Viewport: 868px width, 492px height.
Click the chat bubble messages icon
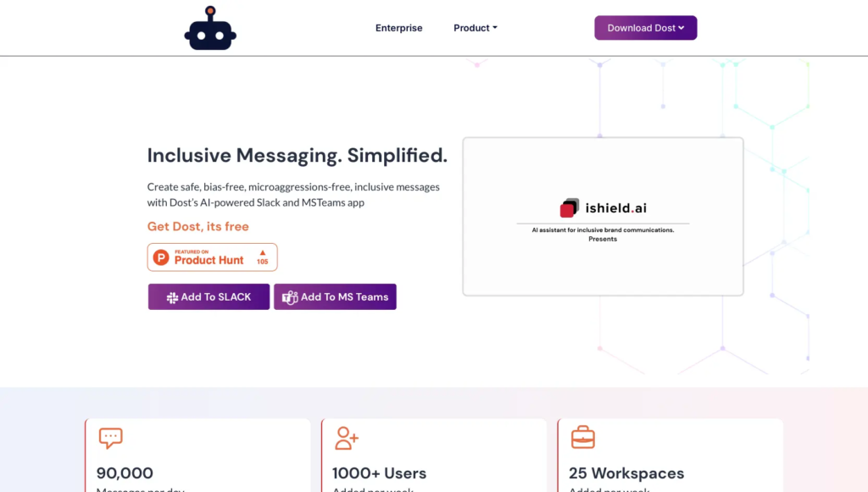click(110, 438)
